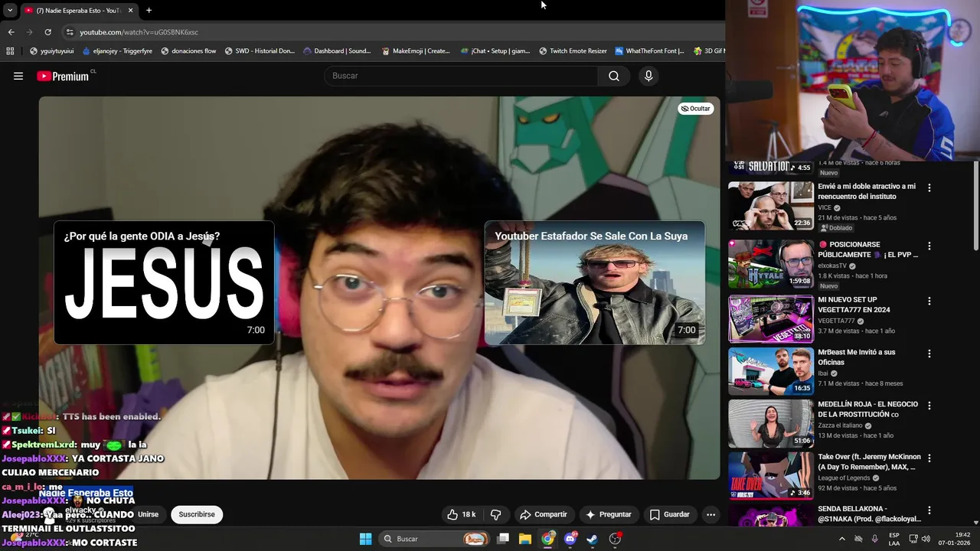View site information icon in address bar
This screenshot has height=551, width=980.
click(70, 32)
